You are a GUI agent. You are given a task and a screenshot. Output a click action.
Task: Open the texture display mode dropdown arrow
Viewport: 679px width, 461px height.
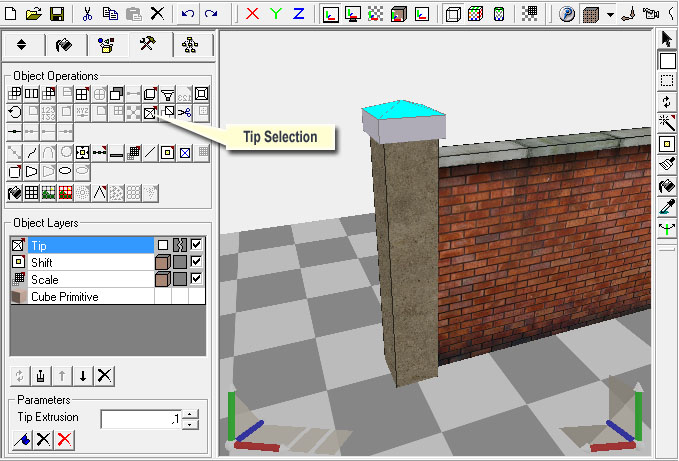pos(609,15)
